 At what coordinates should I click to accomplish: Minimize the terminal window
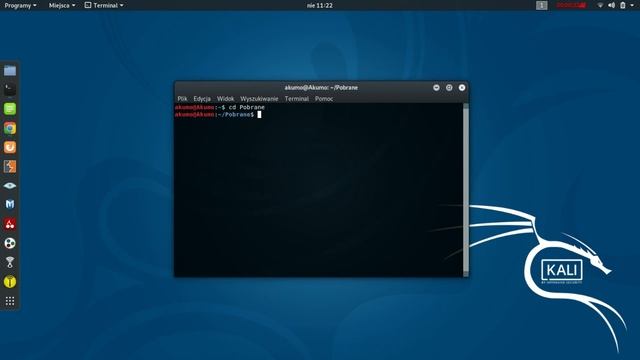(x=436, y=87)
